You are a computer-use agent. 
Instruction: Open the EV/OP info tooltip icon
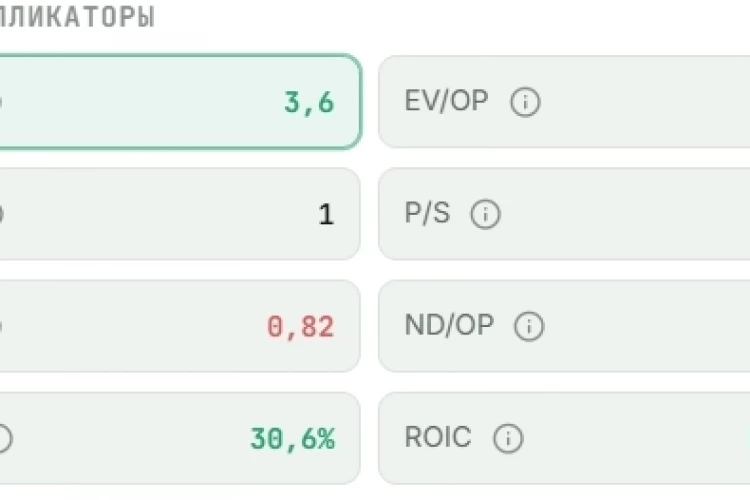coord(525,102)
